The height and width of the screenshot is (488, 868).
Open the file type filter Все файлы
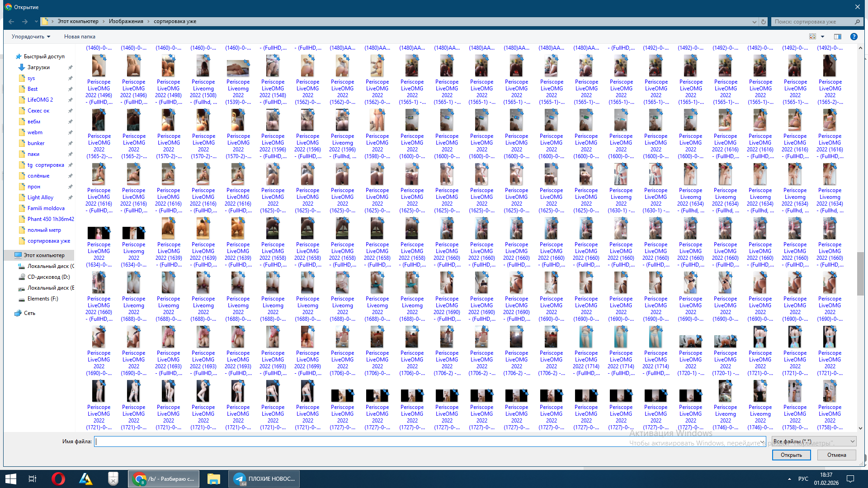[x=813, y=441]
